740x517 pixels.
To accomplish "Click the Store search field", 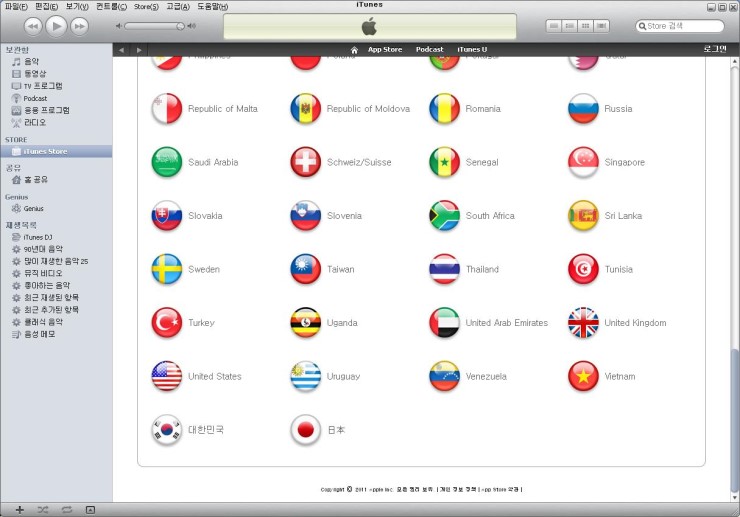I will click(680, 26).
